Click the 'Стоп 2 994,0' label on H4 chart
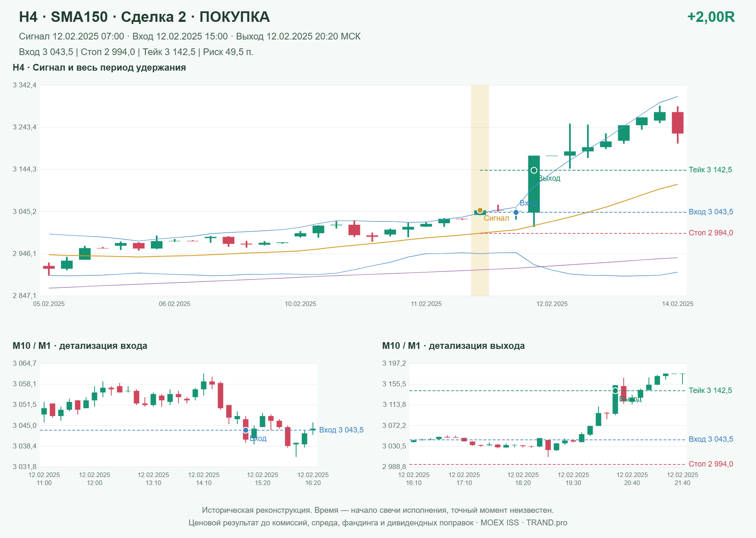Image resolution: width=756 pixels, height=538 pixels. (x=711, y=233)
